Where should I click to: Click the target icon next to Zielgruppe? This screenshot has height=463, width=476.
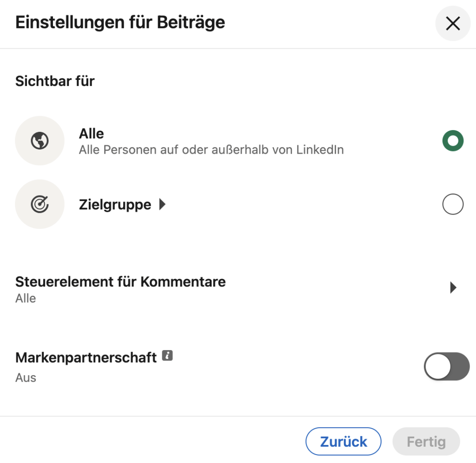tap(40, 204)
